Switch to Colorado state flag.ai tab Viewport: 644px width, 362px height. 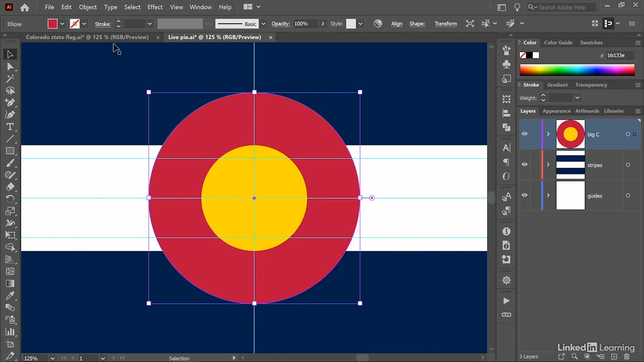click(87, 37)
